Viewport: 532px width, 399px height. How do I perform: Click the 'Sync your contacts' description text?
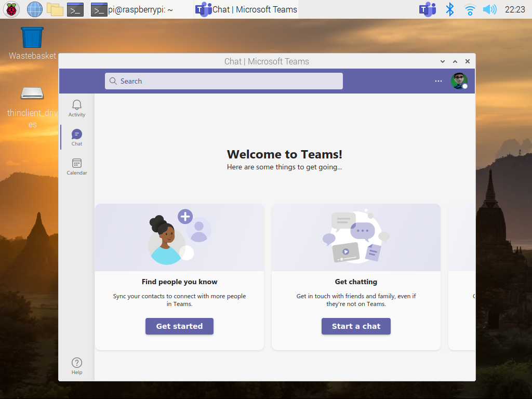coord(179,300)
